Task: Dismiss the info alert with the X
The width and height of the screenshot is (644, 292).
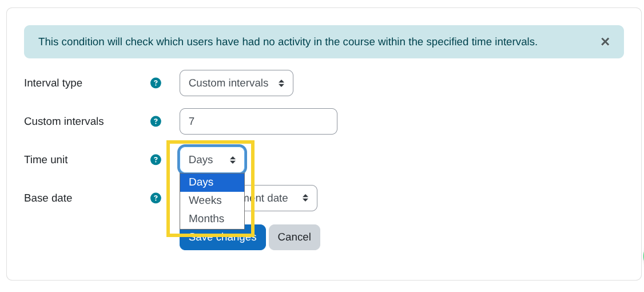Action: [x=605, y=42]
